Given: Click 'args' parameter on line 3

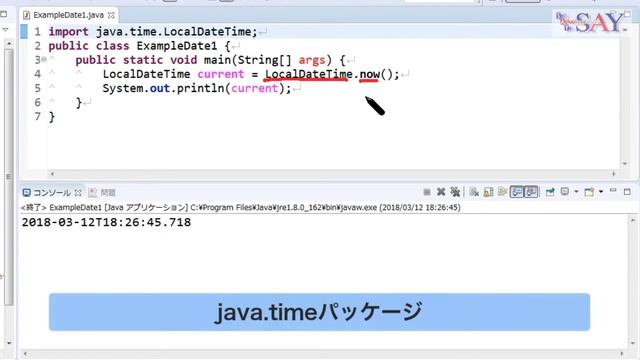Looking at the screenshot, I should pos(312,60).
